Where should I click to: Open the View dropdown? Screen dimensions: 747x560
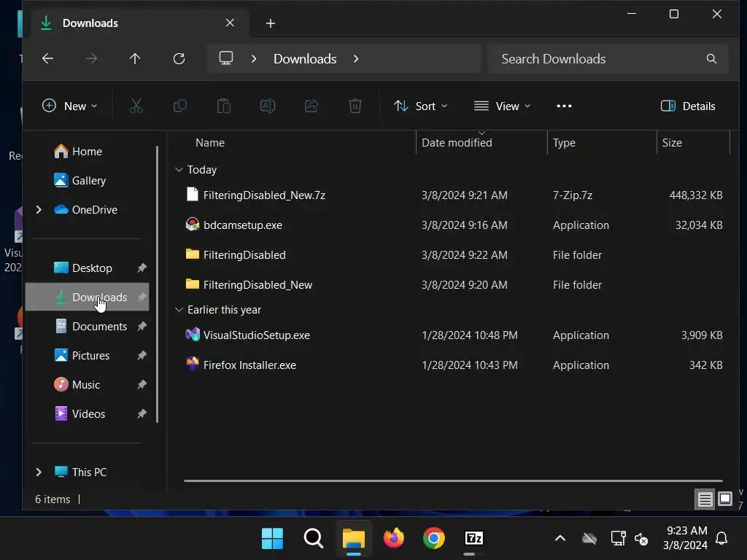(x=502, y=106)
